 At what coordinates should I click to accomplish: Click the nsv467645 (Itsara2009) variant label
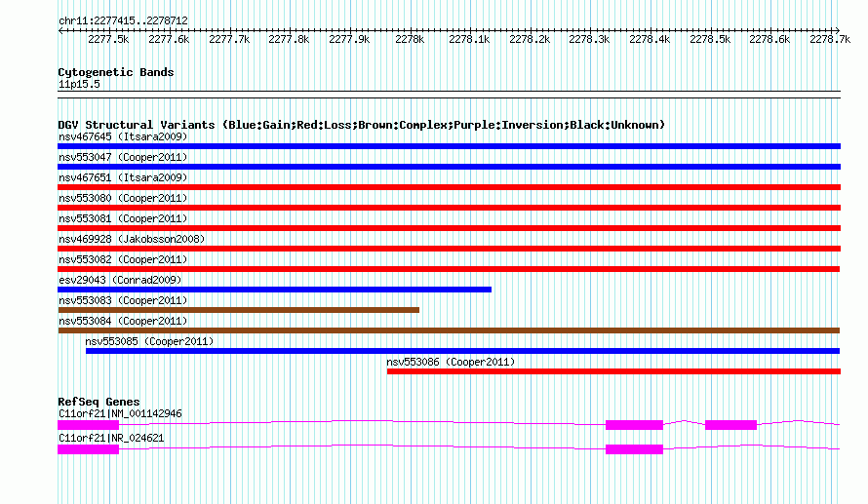123,136
